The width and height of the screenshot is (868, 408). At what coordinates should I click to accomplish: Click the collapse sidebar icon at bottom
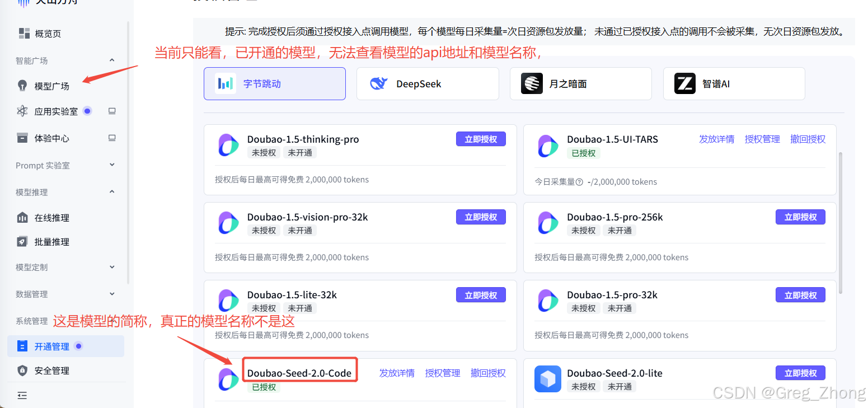(22, 395)
